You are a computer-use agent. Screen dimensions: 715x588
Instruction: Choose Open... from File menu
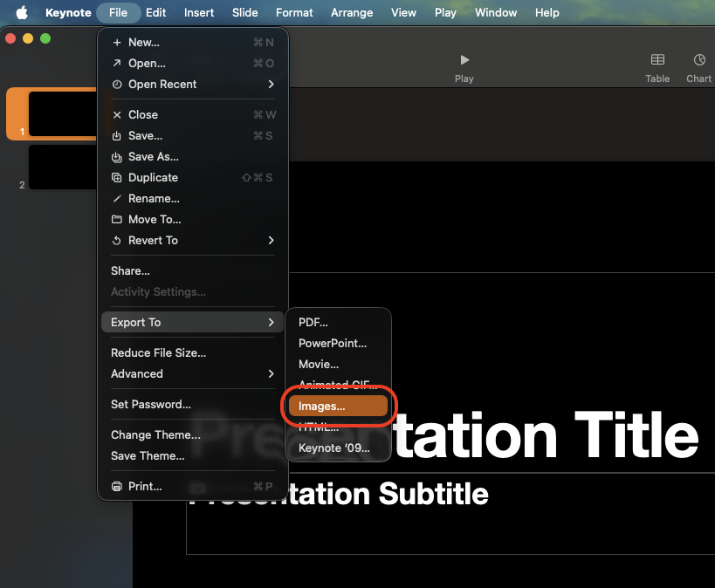click(x=193, y=64)
